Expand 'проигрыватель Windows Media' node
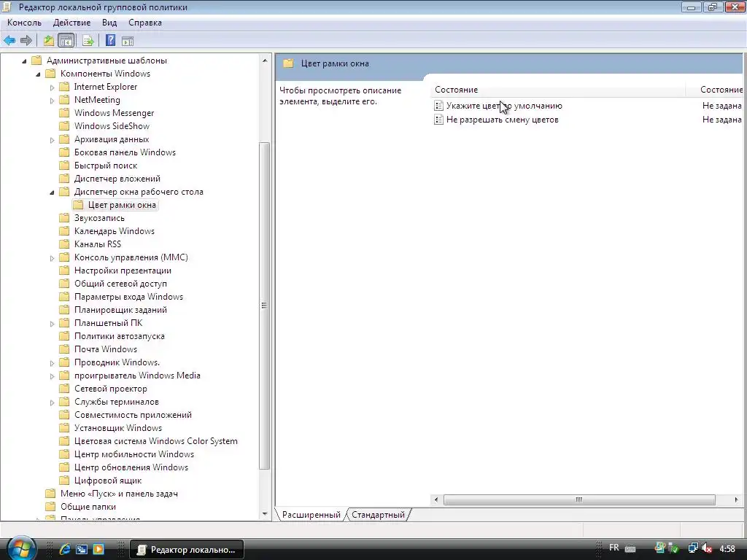Viewport: 747px width, 560px height. click(52, 376)
